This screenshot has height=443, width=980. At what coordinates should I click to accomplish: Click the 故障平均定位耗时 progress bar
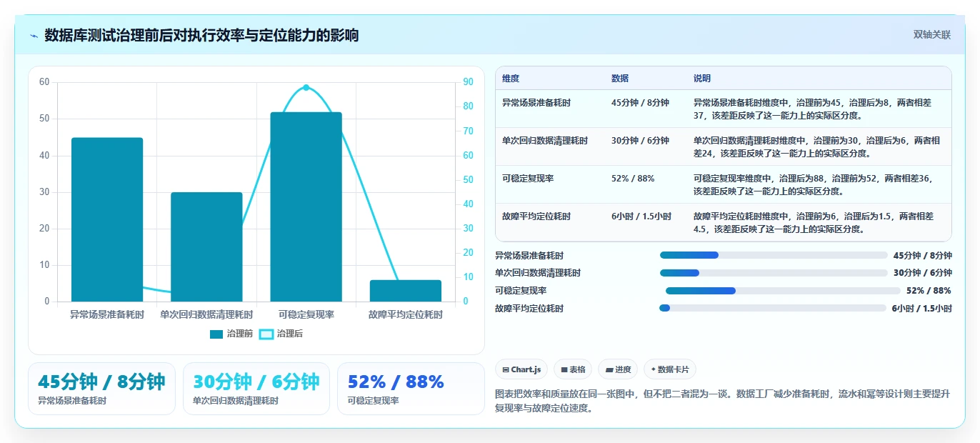pos(772,309)
